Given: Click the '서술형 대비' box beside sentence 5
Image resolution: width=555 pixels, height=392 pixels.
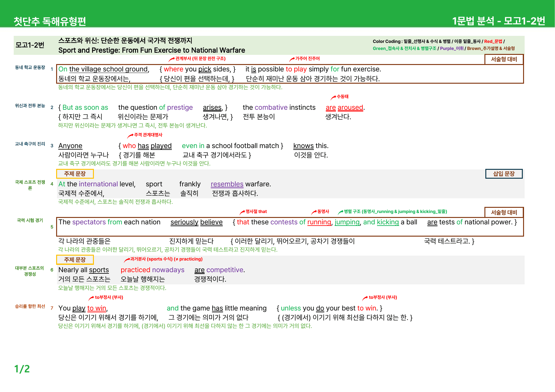Looking at the screenshot, I should [x=504, y=212].
